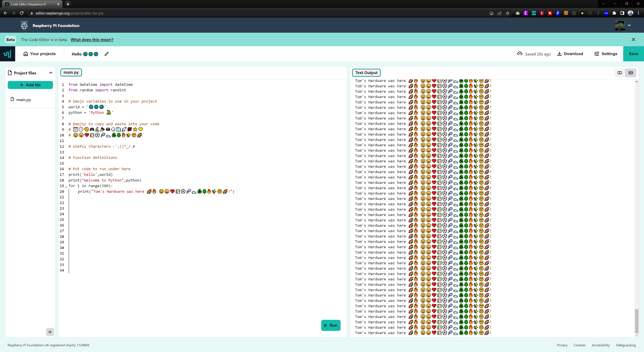The image size is (644, 352).
Task: Open the browser extensions puzzle icon
Action: click(x=614, y=13)
